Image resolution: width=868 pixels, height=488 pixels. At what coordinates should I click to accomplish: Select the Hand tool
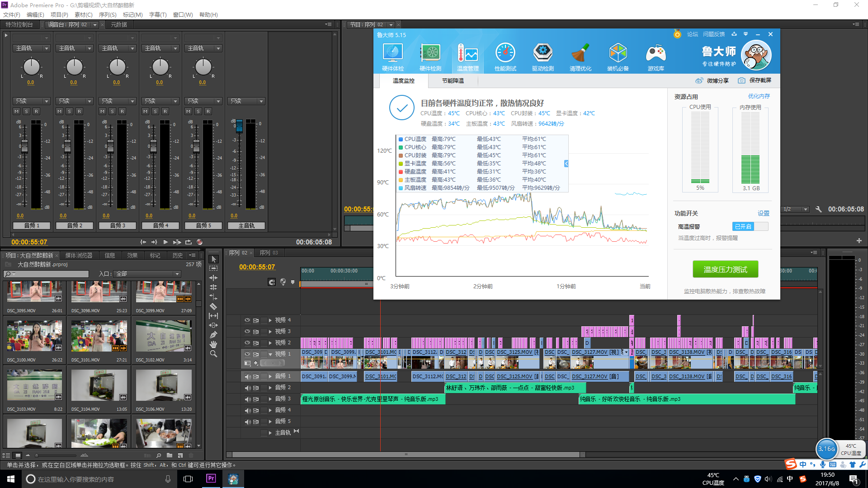(x=214, y=344)
